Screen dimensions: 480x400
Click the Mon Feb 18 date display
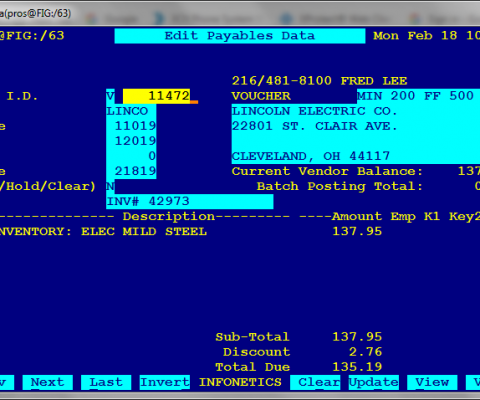(x=415, y=36)
